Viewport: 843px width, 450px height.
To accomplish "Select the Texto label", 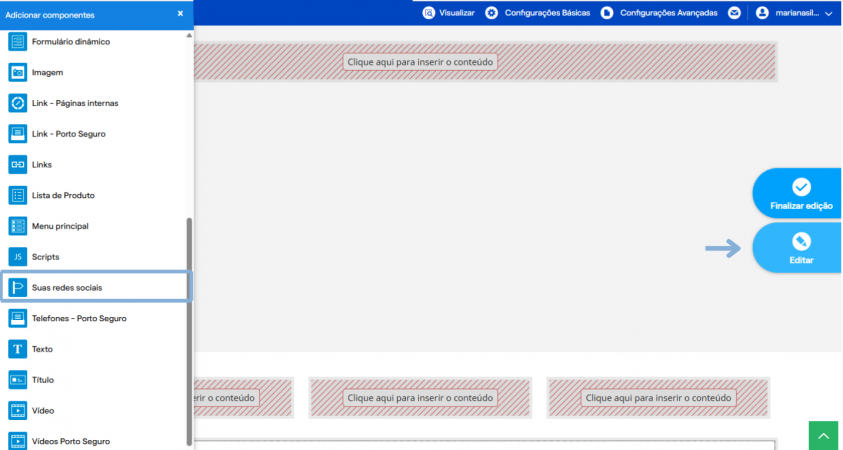I will click(42, 349).
